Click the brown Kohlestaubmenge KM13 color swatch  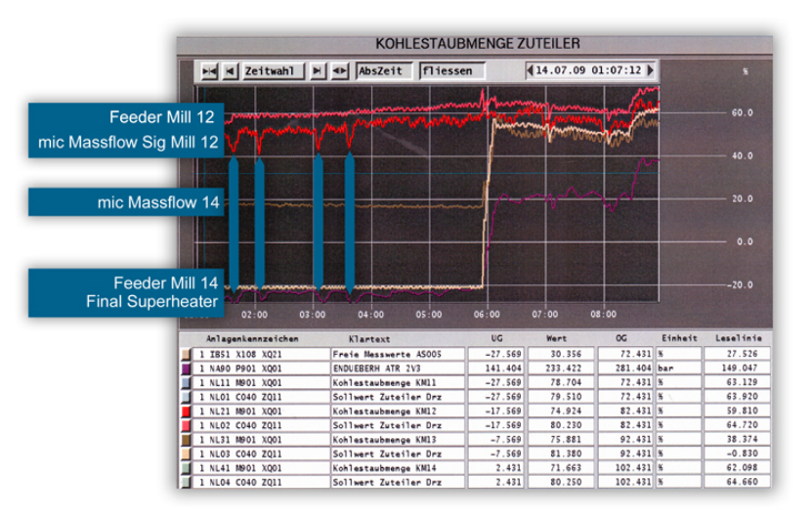pos(186,441)
